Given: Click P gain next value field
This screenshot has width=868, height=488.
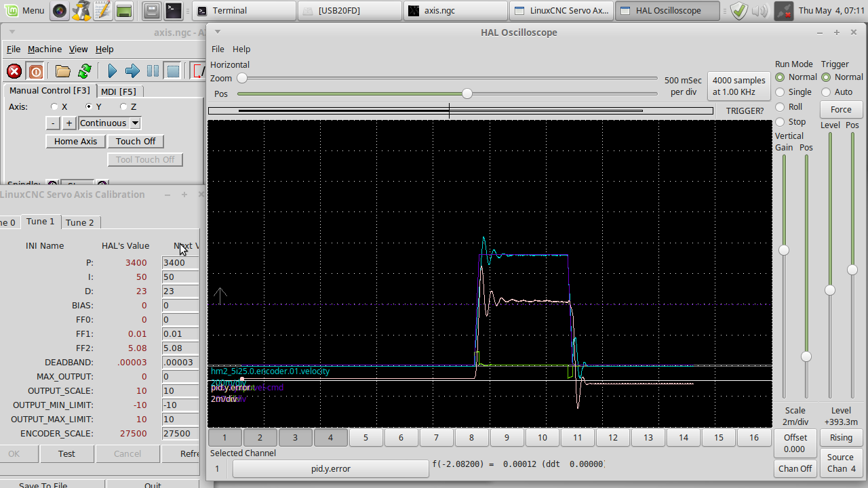Looking at the screenshot, I should point(180,262).
